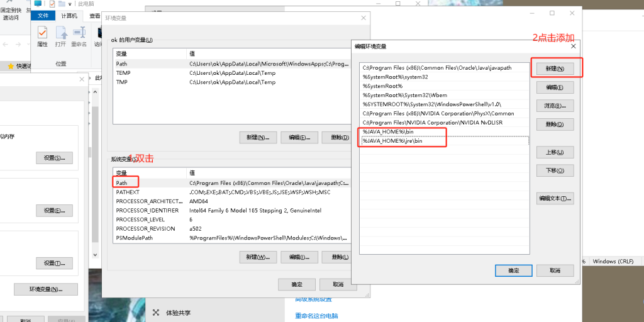Click the 环境变量(N)... button
This screenshot has width=644, height=322.
click(46, 289)
